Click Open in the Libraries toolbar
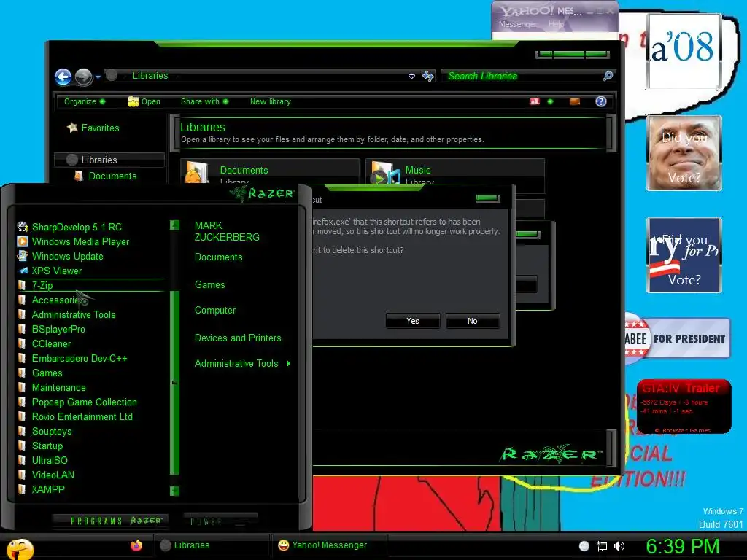The height and width of the screenshot is (560, 747). click(x=144, y=101)
